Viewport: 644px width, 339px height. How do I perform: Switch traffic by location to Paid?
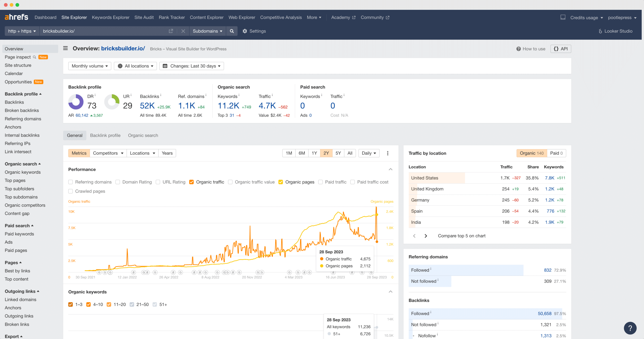point(556,153)
